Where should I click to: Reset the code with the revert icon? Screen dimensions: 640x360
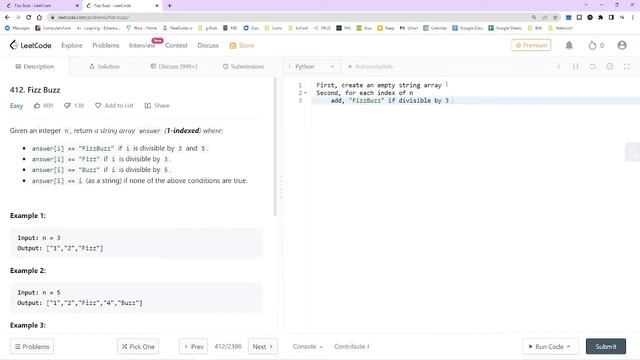coord(593,67)
